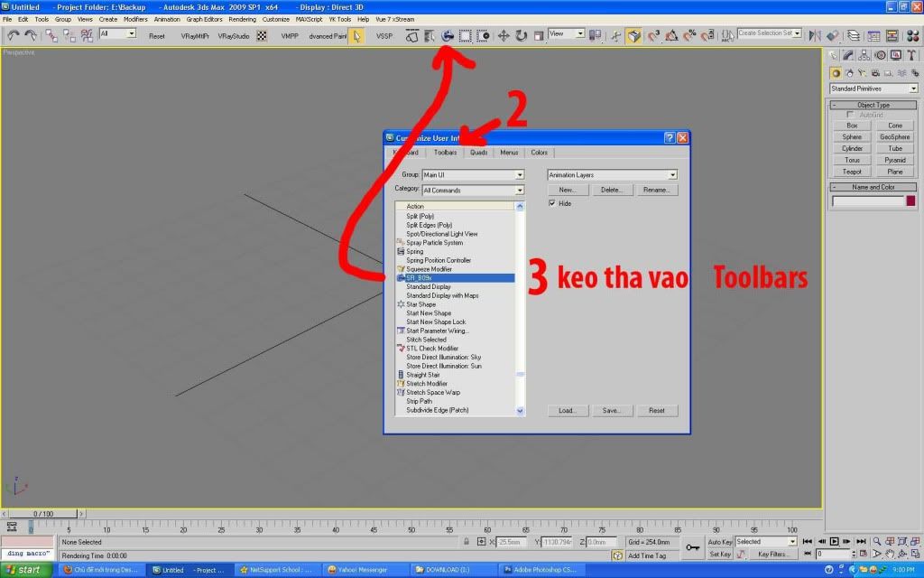Image resolution: width=924 pixels, height=578 pixels.
Task: Toggle the Selection Lock padlock
Action: pyautogui.click(x=467, y=542)
